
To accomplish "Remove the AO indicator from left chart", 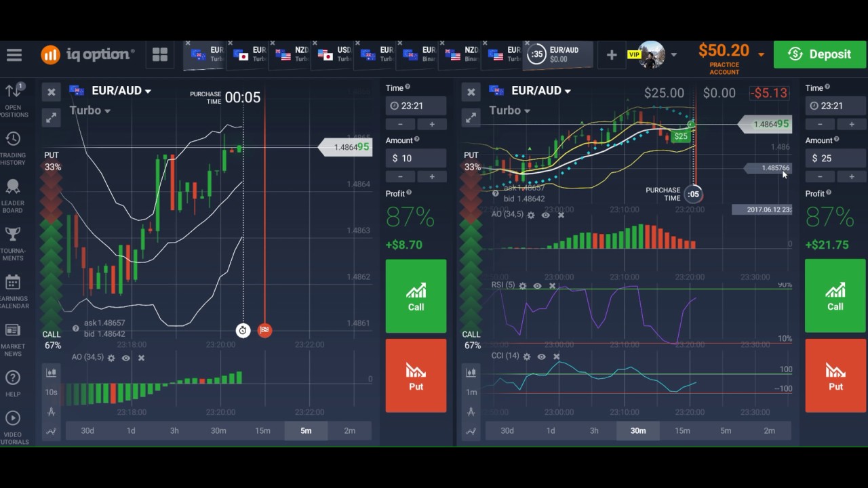I will [x=141, y=358].
